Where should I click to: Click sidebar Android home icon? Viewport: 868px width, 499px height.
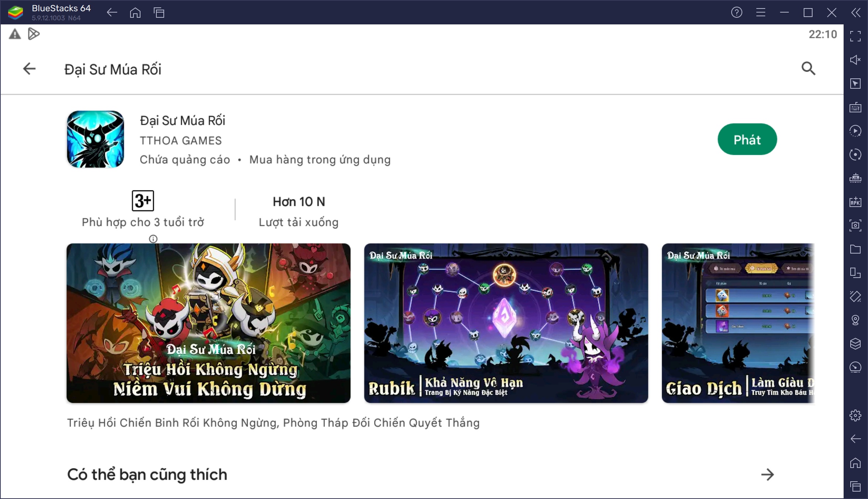(855, 463)
